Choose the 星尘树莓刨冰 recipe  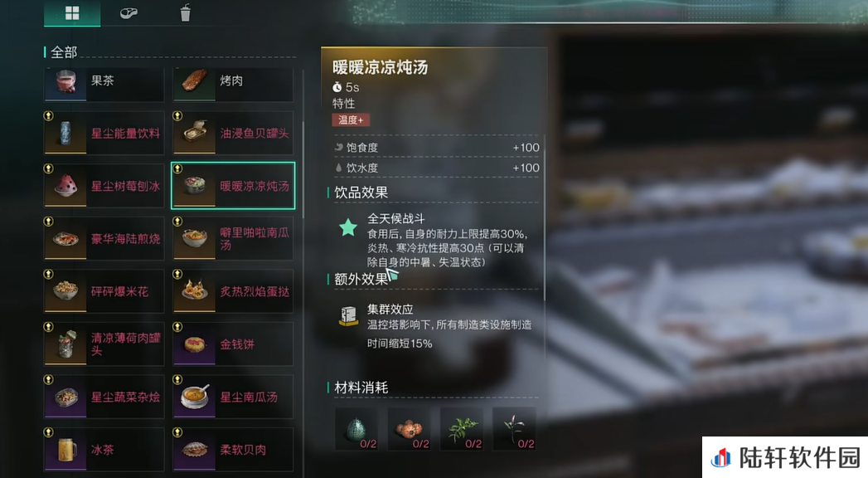[104, 186]
